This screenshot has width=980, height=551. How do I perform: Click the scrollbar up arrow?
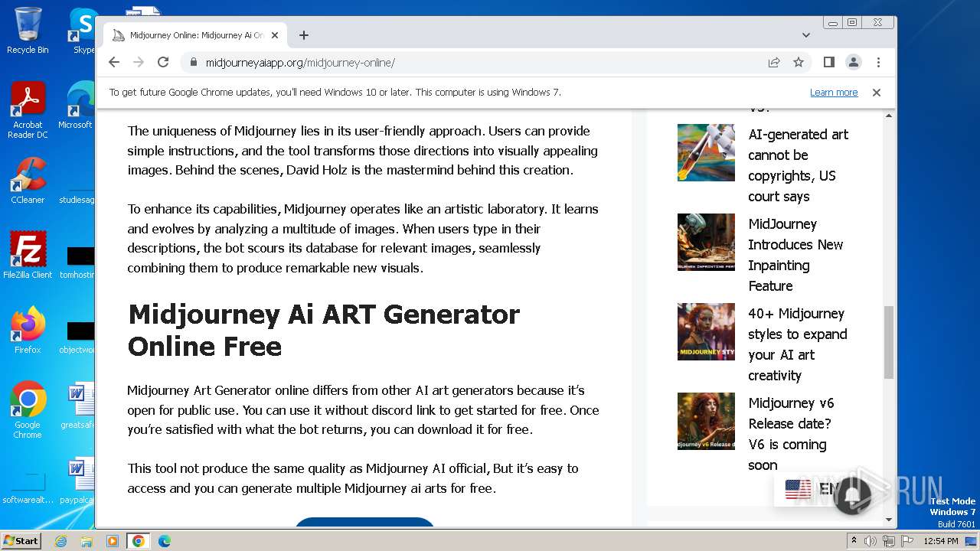[x=889, y=116]
